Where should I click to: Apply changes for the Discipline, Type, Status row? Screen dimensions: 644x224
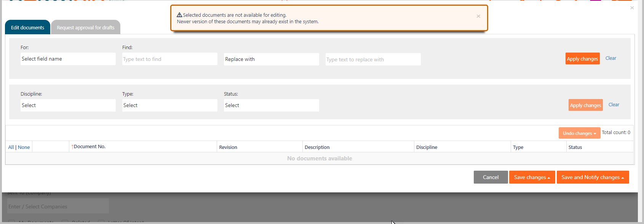click(x=585, y=105)
